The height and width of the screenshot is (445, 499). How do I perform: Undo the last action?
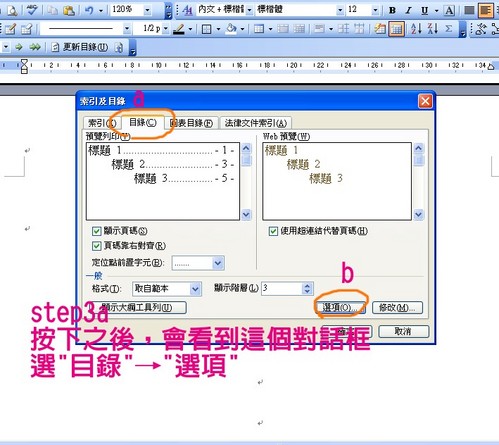[x=89, y=11]
